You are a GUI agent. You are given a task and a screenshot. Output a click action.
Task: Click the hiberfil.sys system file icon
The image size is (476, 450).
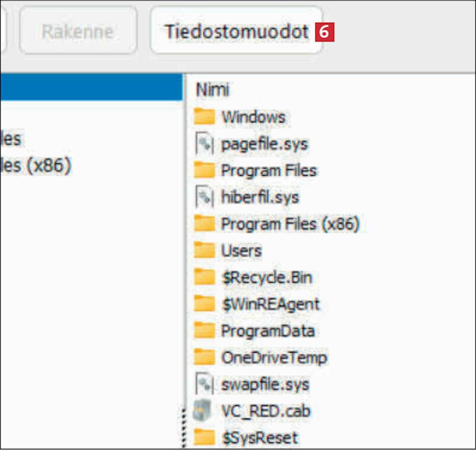click(x=204, y=197)
